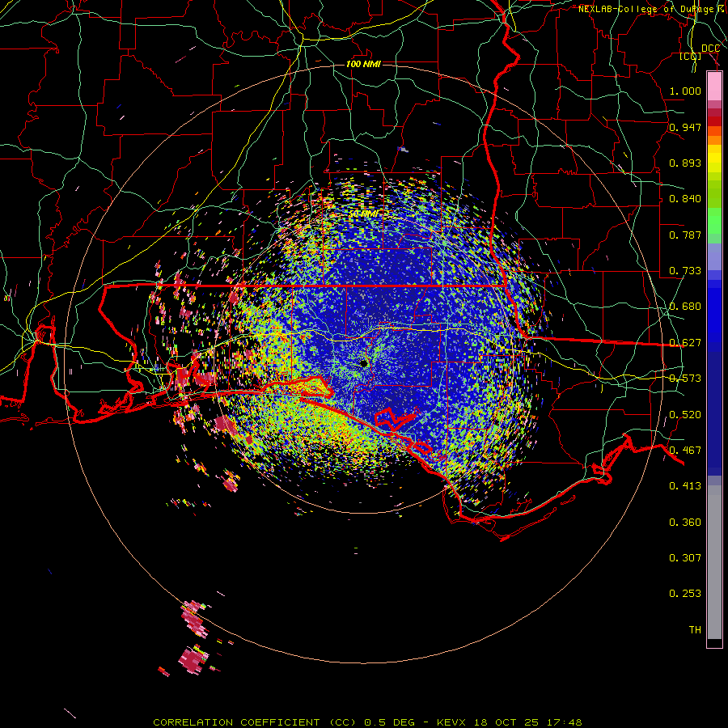This screenshot has height=728, width=728.
Task: Click the 0.413 legend value
Action: (685, 486)
